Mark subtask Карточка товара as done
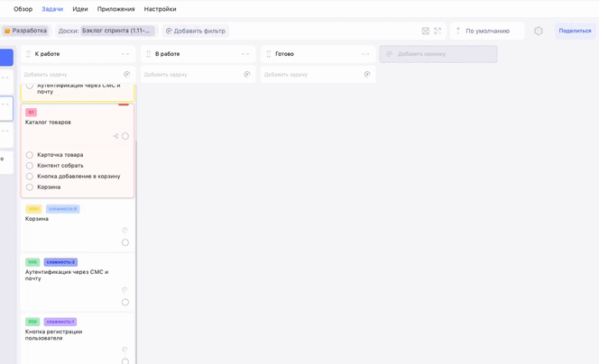Screen dimensions: 599x364 click(x=30, y=155)
